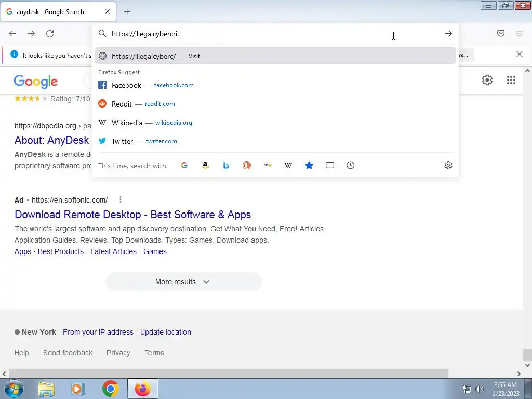Open the Latest Articles sitelink
Screen dimensions: 532x399
click(x=113, y=251)
